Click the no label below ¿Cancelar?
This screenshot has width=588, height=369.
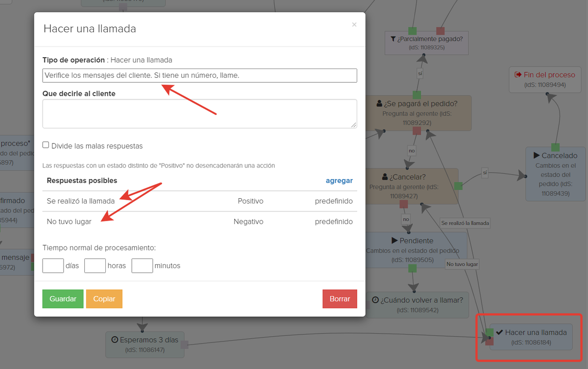pos(406,219)
